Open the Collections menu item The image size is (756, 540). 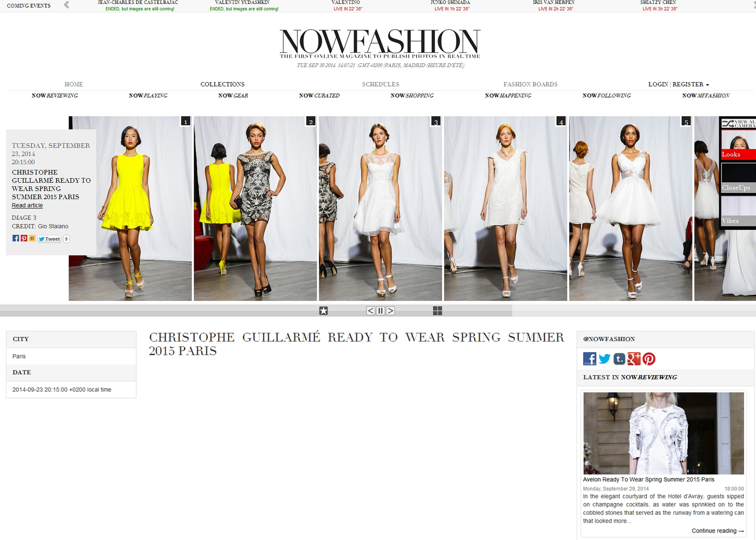[x=223, y=84]
